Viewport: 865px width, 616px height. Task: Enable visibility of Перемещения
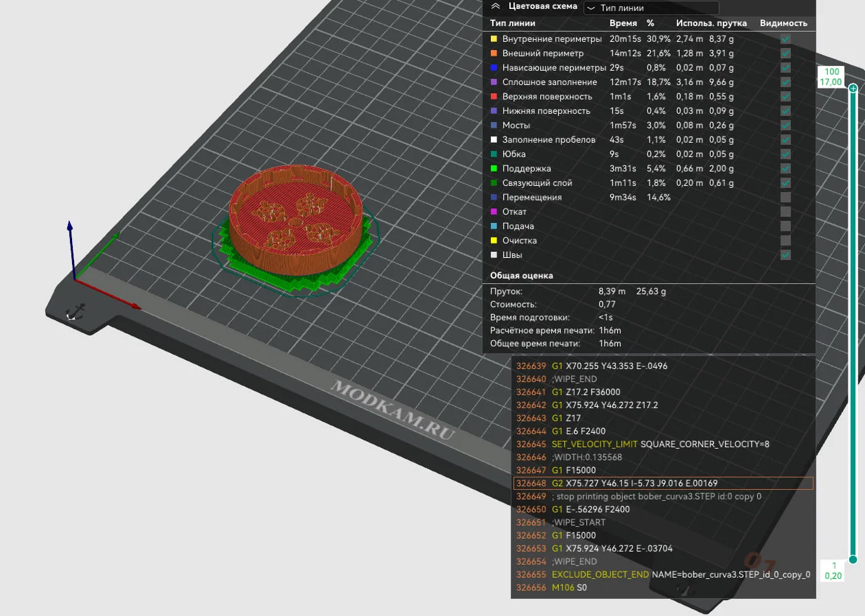click(x=785, y=198)
